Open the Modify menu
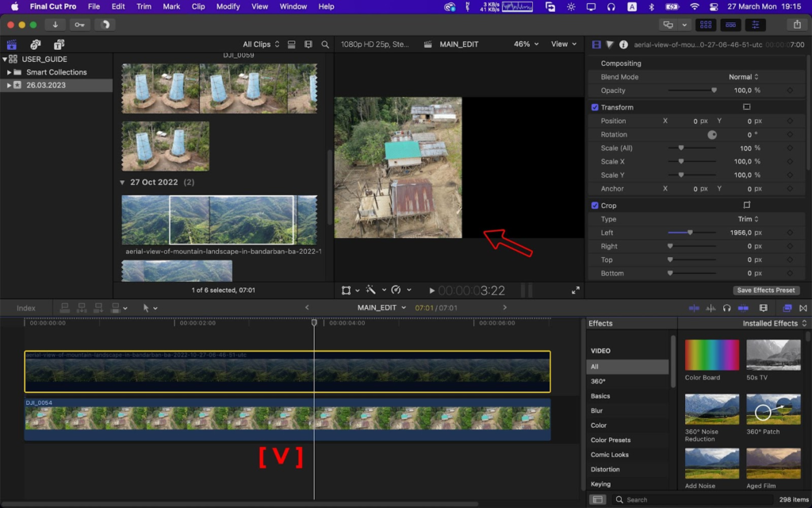 click(x=228, y=6)
